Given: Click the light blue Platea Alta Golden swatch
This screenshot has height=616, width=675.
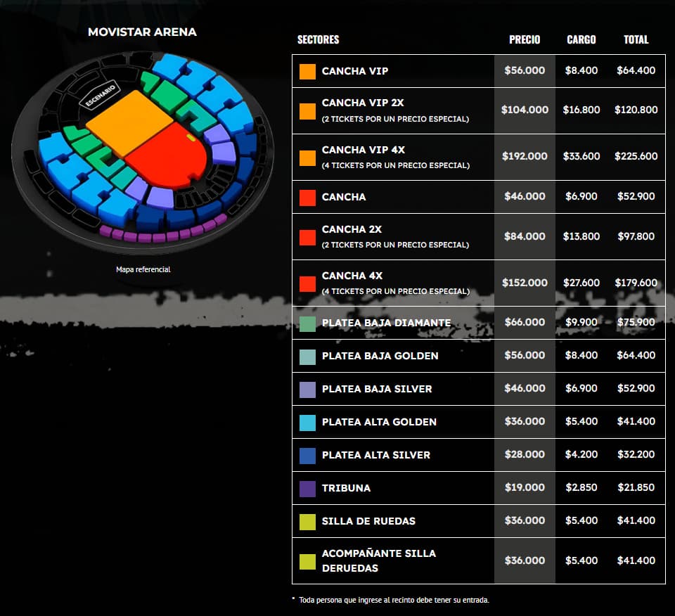Looking at the screenshot, I should pyautogui.click(x=307, y=423).
